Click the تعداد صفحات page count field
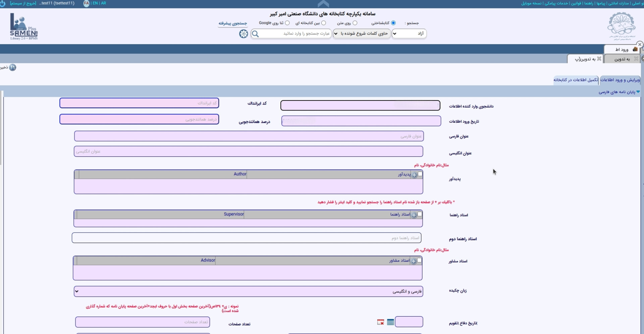644x334 pixels. pyautogui.click(x=143, y=322)
